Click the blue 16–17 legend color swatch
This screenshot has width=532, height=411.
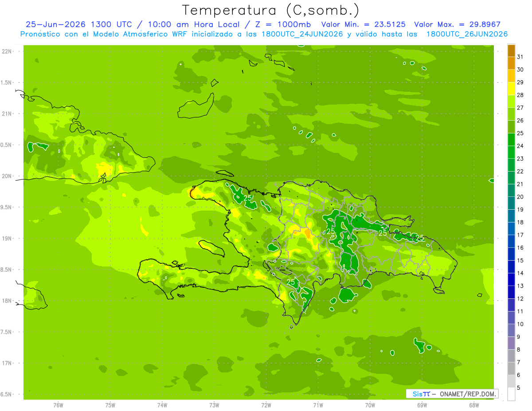coord(511,241)
